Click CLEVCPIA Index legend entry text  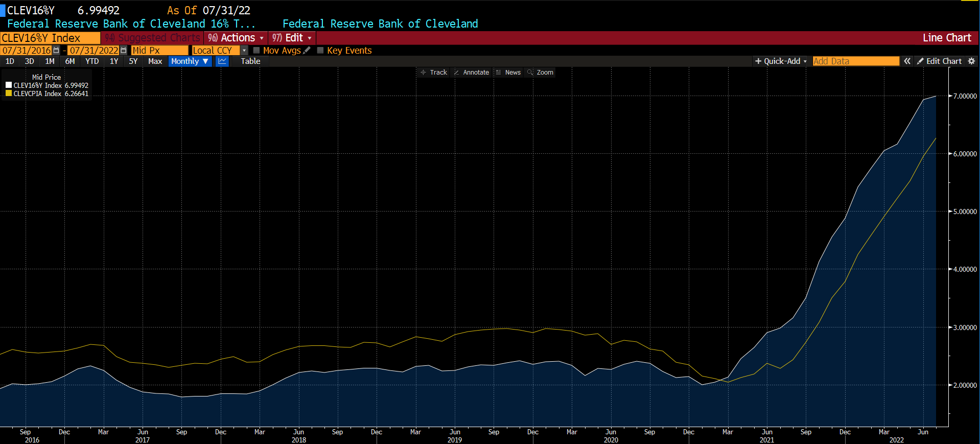click(x=37, y=94)
